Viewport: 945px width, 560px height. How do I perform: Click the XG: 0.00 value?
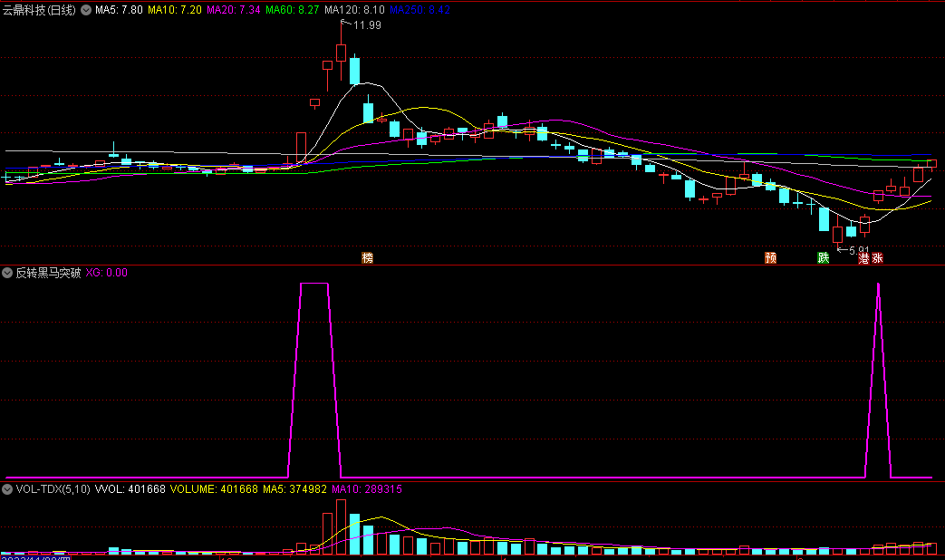coord(107,273)
